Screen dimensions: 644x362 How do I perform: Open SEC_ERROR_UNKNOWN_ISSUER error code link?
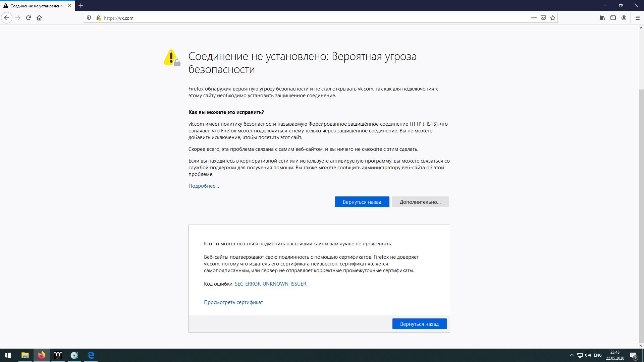[x=270, y=284]
